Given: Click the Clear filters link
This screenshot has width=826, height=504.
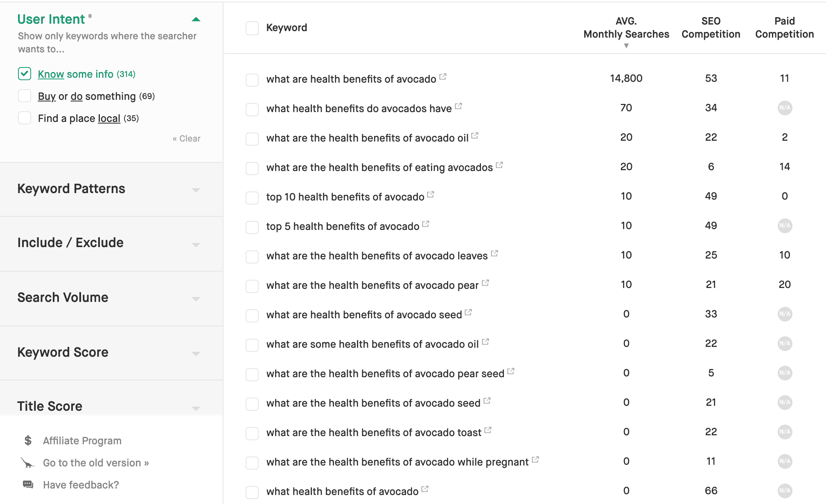Looking at the screenshot, I should [187, 139].
